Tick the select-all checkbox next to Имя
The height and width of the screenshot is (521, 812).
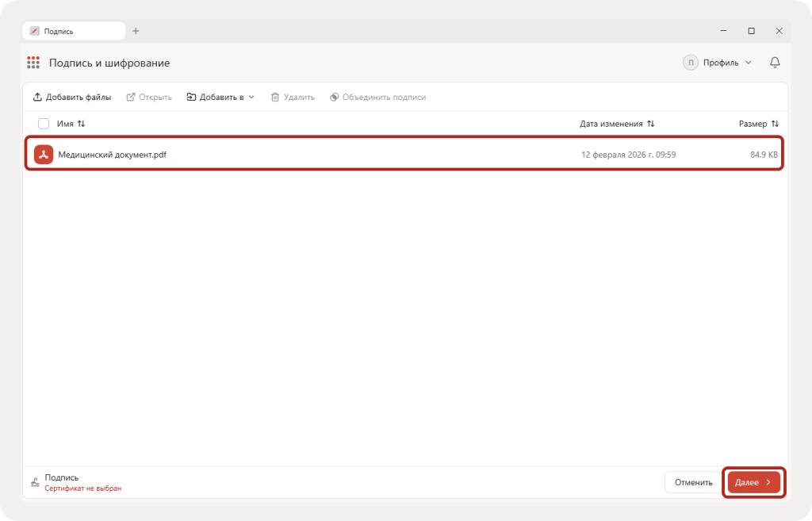point(44,124)
